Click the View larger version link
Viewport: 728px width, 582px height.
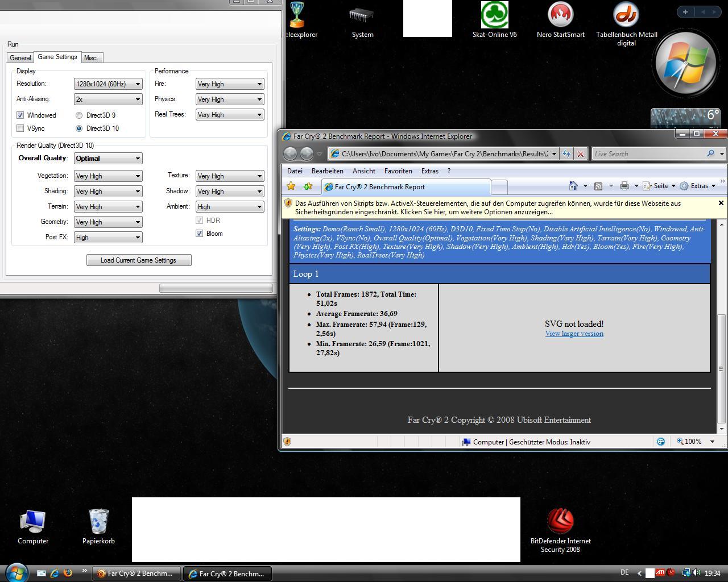574,334
